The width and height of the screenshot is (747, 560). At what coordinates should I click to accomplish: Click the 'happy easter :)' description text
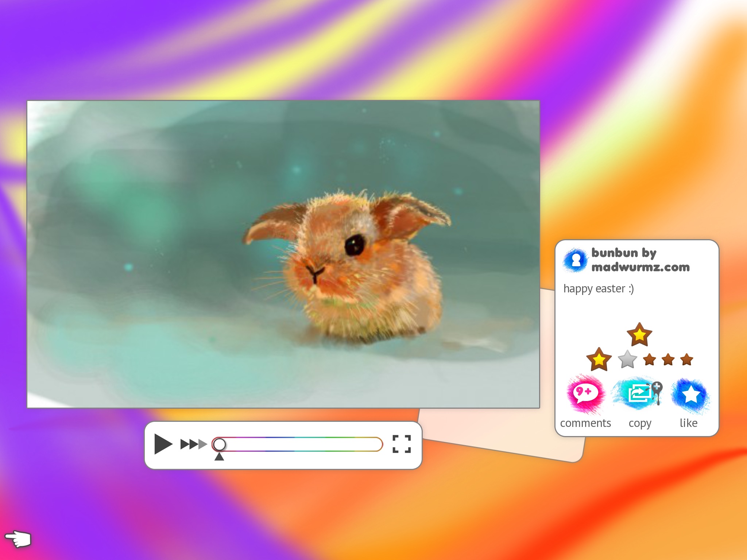(x=599, y=288)
